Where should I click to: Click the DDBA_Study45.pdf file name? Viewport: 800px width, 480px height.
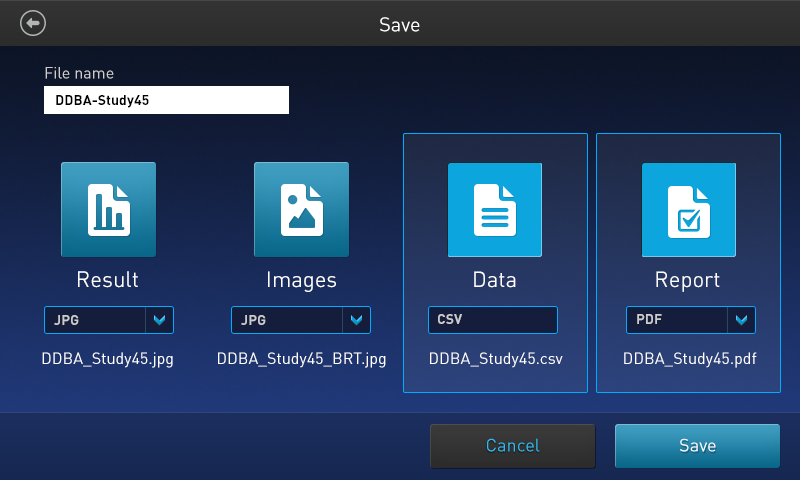[690, 359]
